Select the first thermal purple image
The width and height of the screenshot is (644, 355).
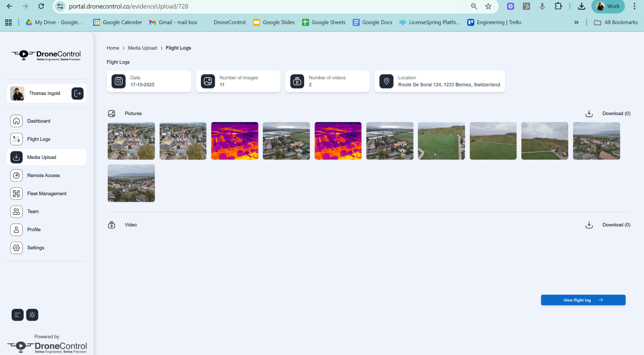click(x=234, y=141)
